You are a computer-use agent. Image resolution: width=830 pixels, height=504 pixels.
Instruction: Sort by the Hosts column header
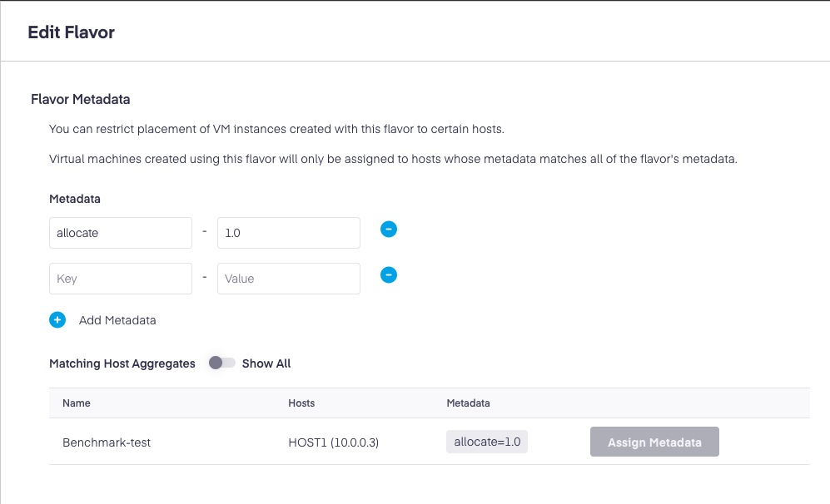301,403
